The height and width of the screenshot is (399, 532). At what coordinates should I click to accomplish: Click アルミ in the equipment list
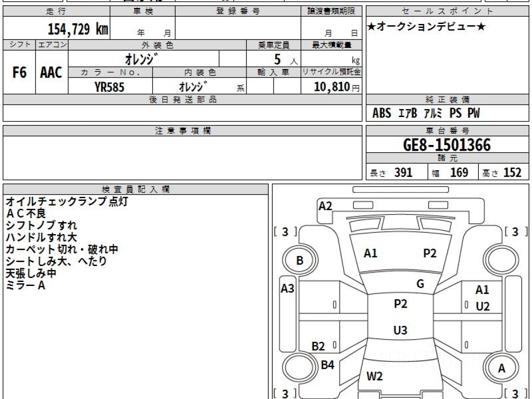click(433, 113)
